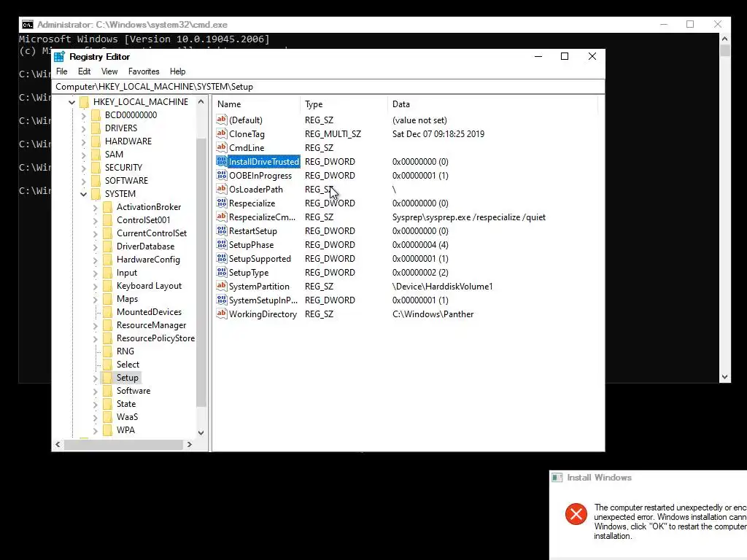
Task: Click the cmd window scroll down arrow
Action: point(724,377)
